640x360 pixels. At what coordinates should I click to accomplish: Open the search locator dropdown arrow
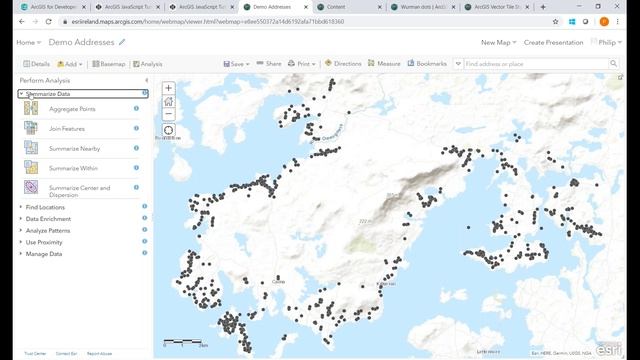[458, 64]
